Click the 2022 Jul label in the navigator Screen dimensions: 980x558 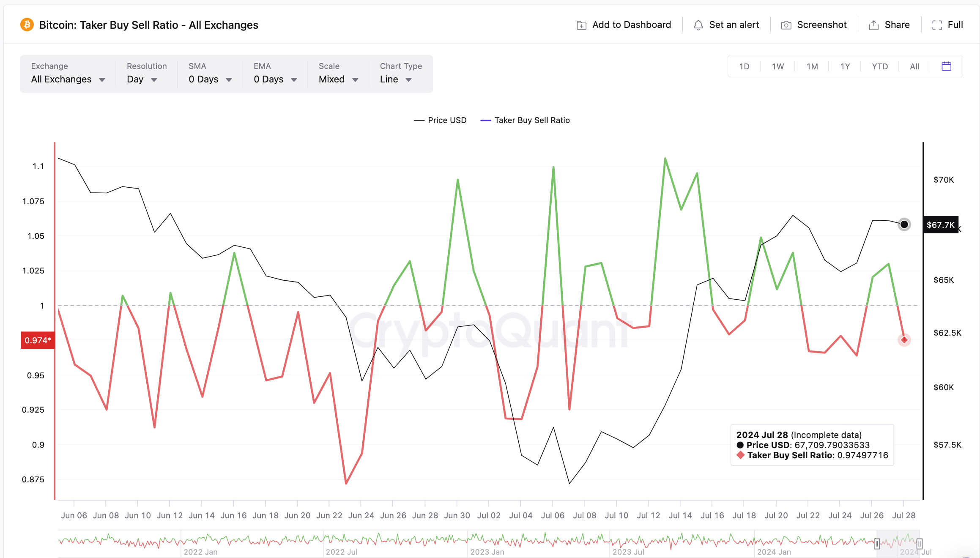(342, 552)
